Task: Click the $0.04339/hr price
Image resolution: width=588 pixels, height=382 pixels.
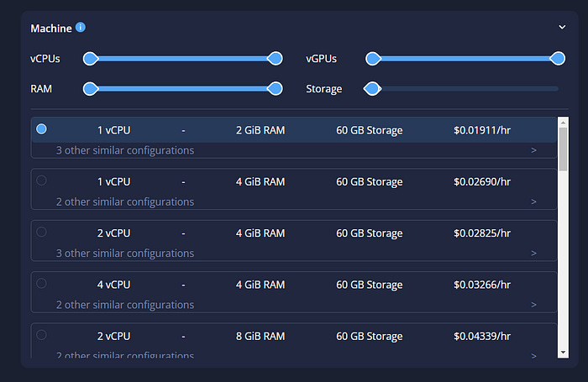Action: pos(482,336)
